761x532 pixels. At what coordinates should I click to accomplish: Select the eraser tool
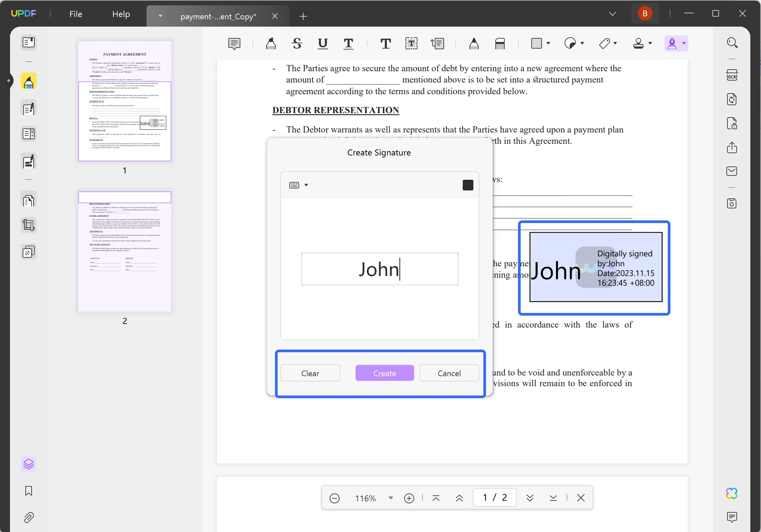point(500,43)
